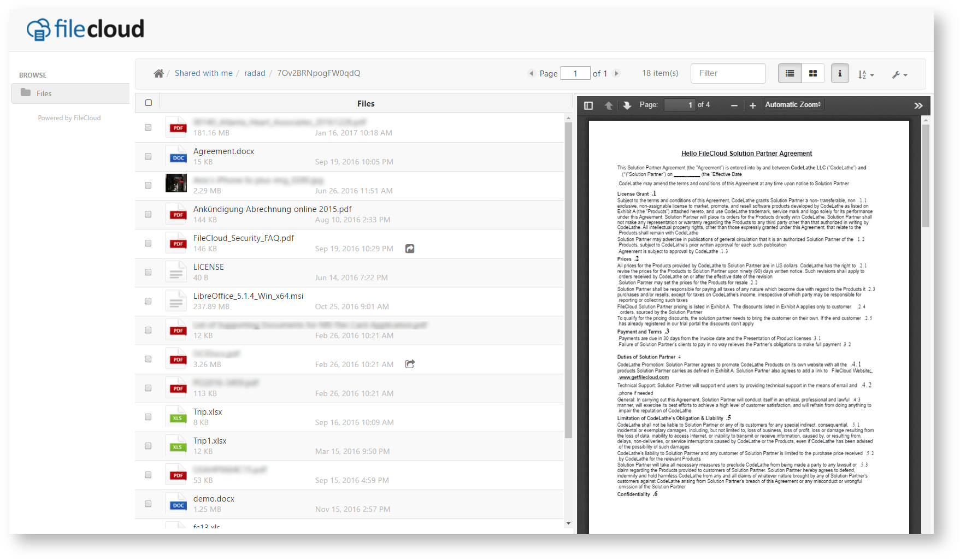Toggle PDF viewer sidebar
Image resolution: width=960 pixels, height=560 pixels.
tap(588, 105)
